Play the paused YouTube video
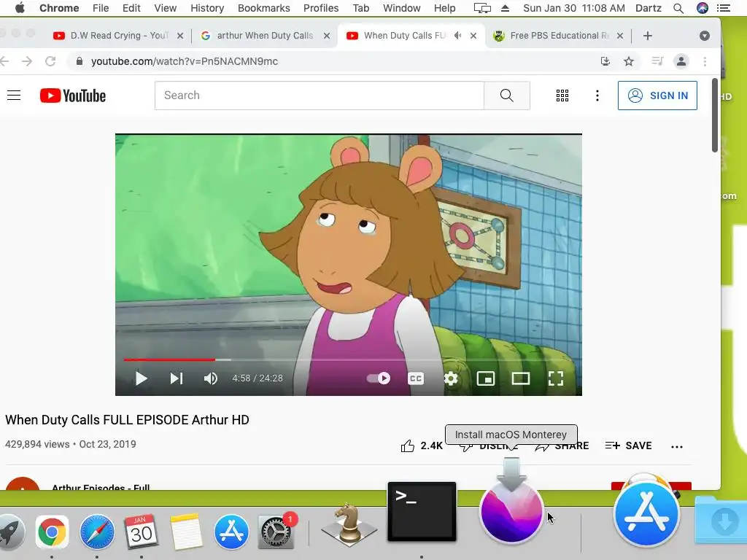Screen dimensions: 747x560 [x=141, y=378]
